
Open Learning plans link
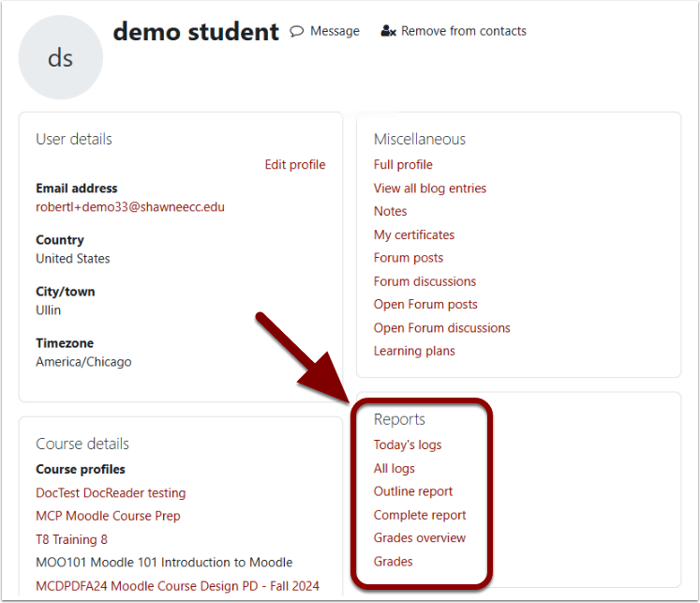414,352
